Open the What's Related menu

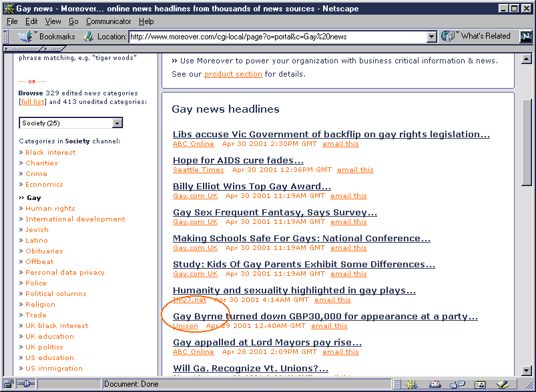click(475, 36)
